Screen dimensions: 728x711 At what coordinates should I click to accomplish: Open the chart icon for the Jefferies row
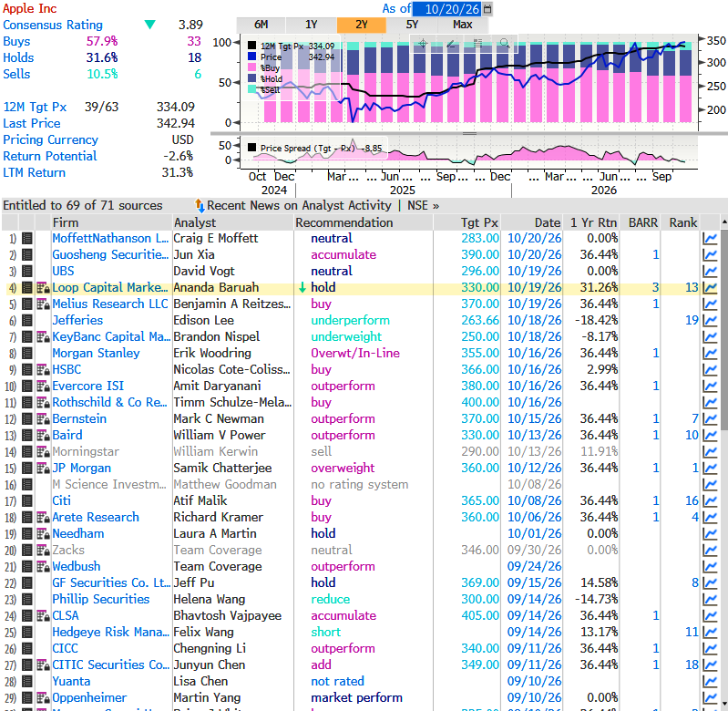710,321
